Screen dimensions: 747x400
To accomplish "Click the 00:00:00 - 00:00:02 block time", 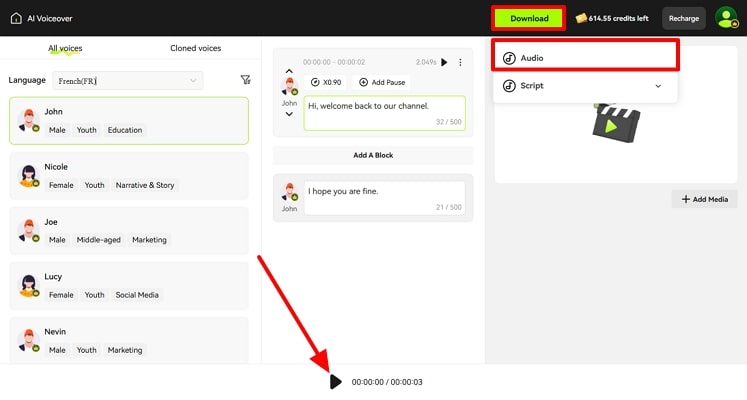I will point(334,62).
